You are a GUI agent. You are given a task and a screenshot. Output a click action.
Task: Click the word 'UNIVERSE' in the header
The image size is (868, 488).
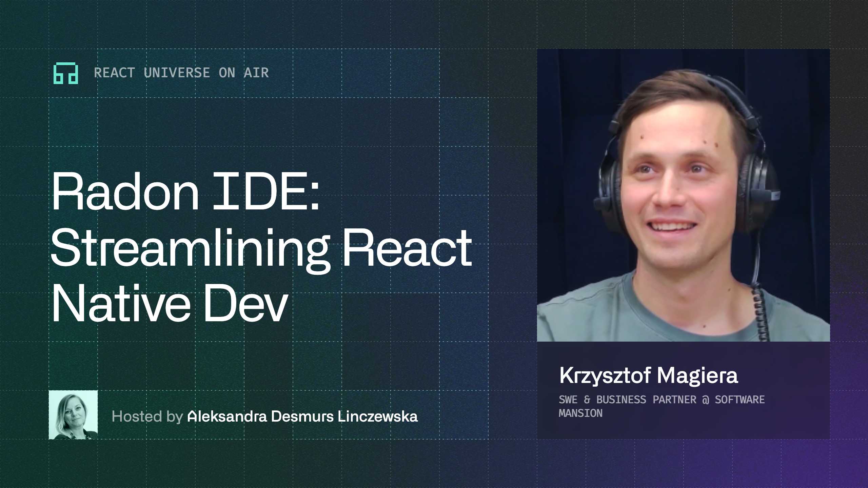click(x=177, y=73)
